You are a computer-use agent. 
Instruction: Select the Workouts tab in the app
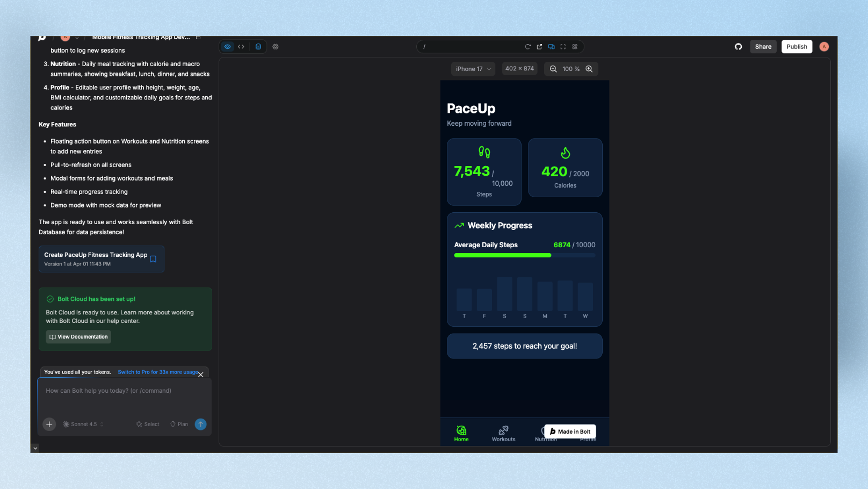pos(503,433)
